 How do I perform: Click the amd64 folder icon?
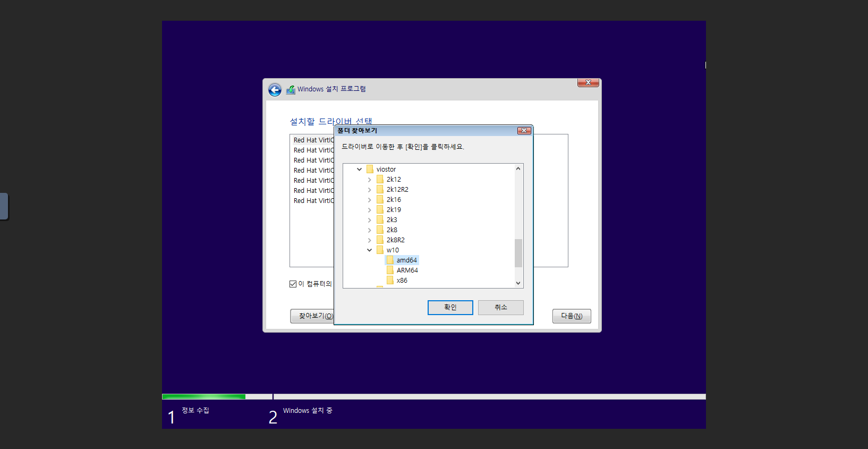(x=390, y=260)
